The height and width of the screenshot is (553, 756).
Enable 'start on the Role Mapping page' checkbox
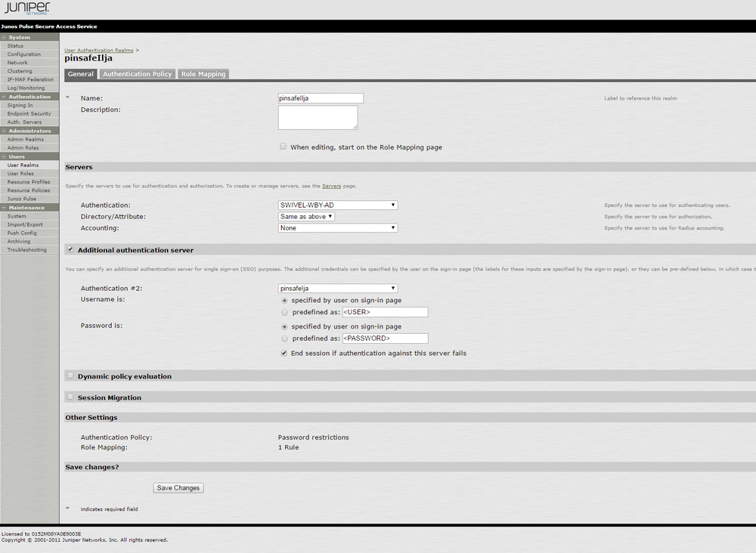[x=283, y=147]
